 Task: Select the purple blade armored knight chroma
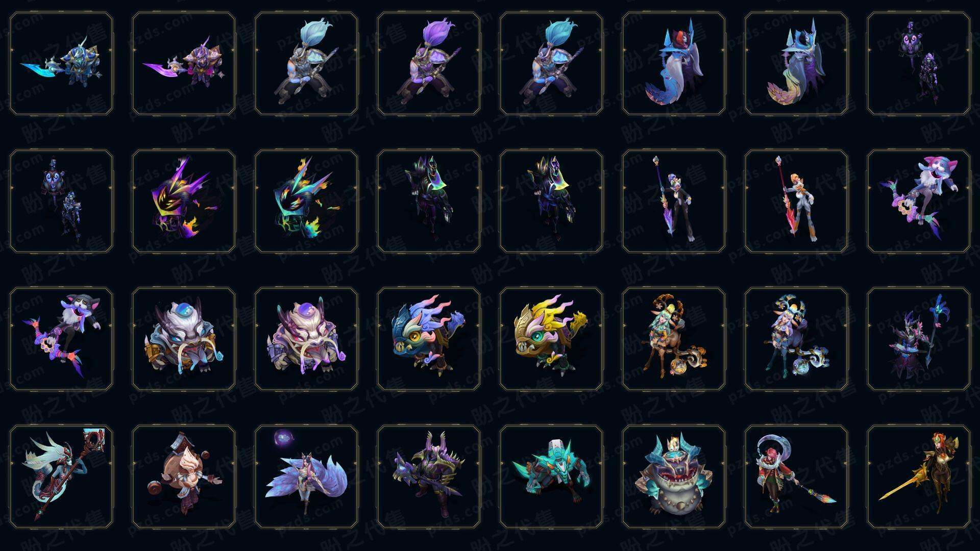[184, 63]
